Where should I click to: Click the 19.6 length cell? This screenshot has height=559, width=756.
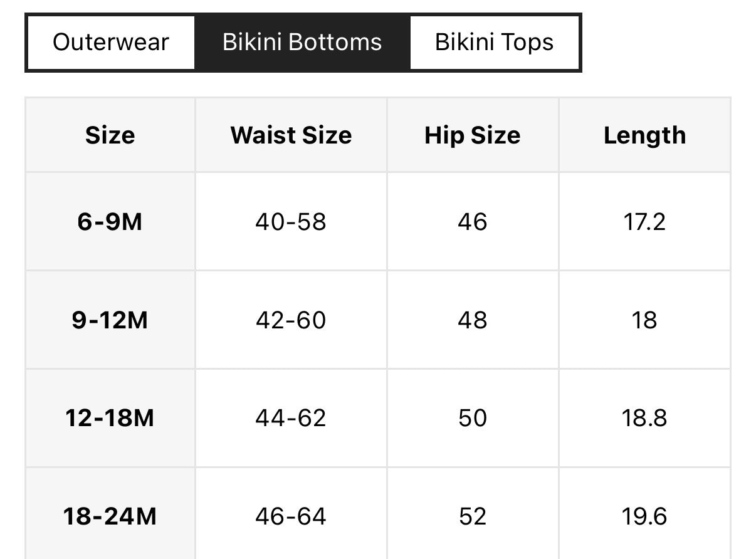click(644, 516)
